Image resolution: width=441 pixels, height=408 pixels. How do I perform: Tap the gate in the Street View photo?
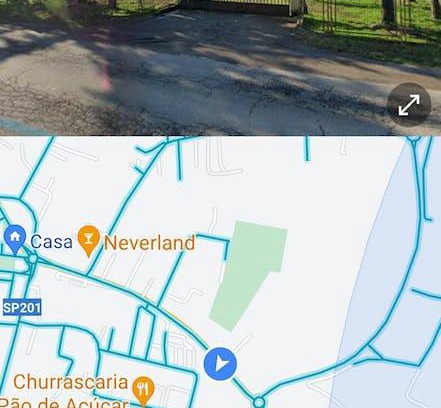point(235,7)
